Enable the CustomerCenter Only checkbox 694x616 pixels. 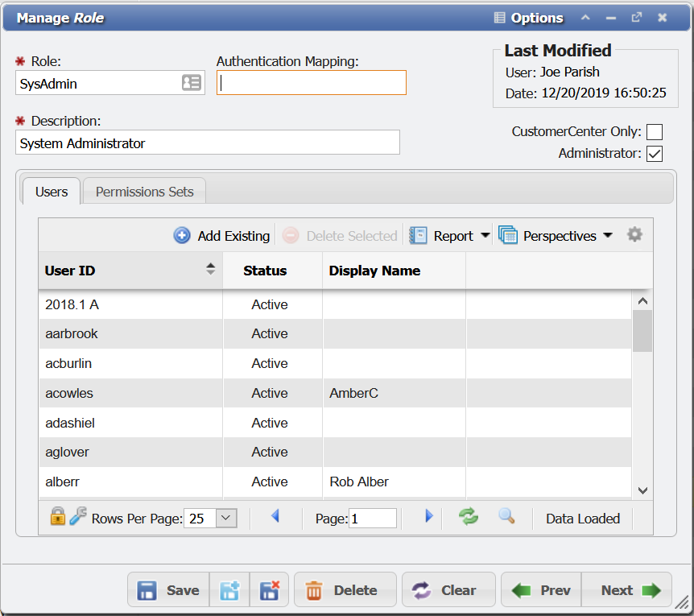pyautogui.click(x=655, y=132)
